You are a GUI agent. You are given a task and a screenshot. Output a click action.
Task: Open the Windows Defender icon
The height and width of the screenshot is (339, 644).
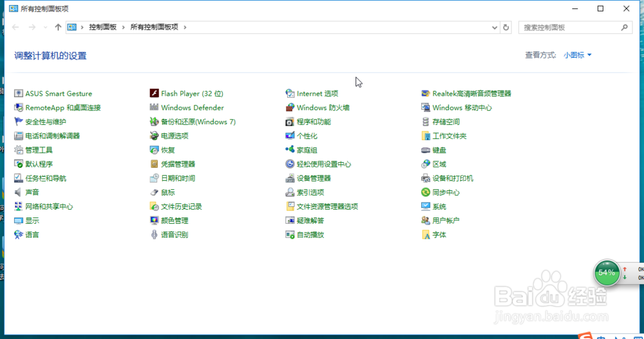click(x=154, y=107)
